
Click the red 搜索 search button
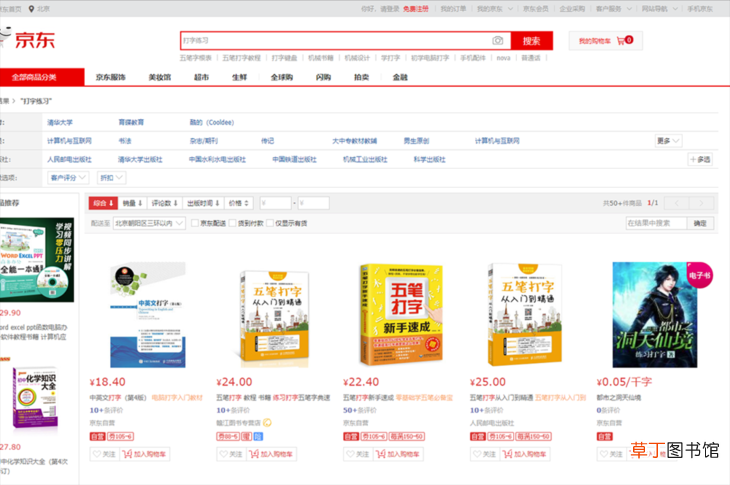pos(532,41)
